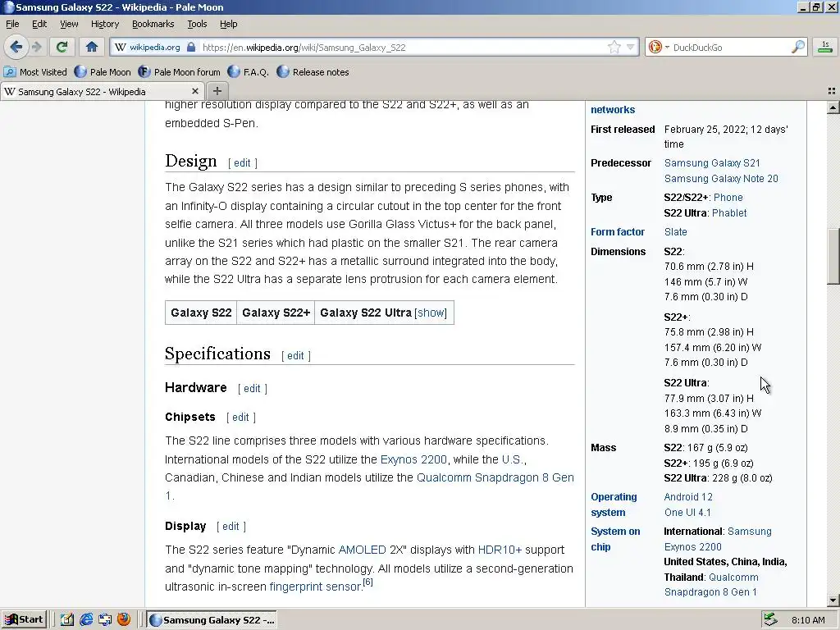The width and height of the screenshot is (840, 630).
Task: Follow the U.S. link
Action: 514,459
